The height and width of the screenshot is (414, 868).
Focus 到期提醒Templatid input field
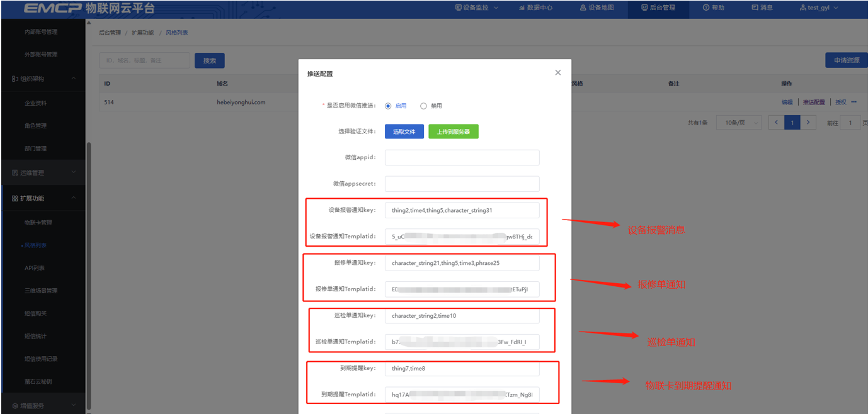point(462,395)
